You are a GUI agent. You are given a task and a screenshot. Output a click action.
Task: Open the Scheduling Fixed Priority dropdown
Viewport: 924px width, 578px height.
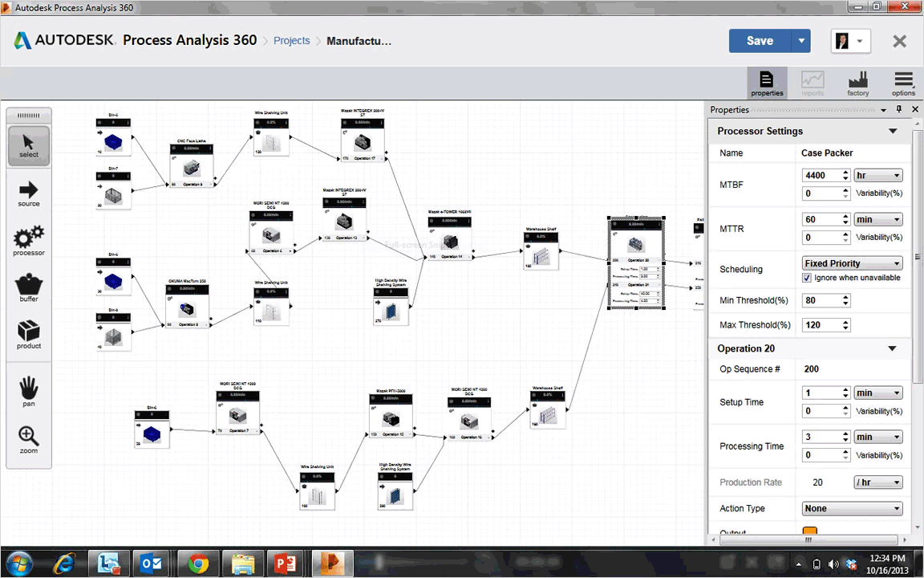(x=852, y=263)
